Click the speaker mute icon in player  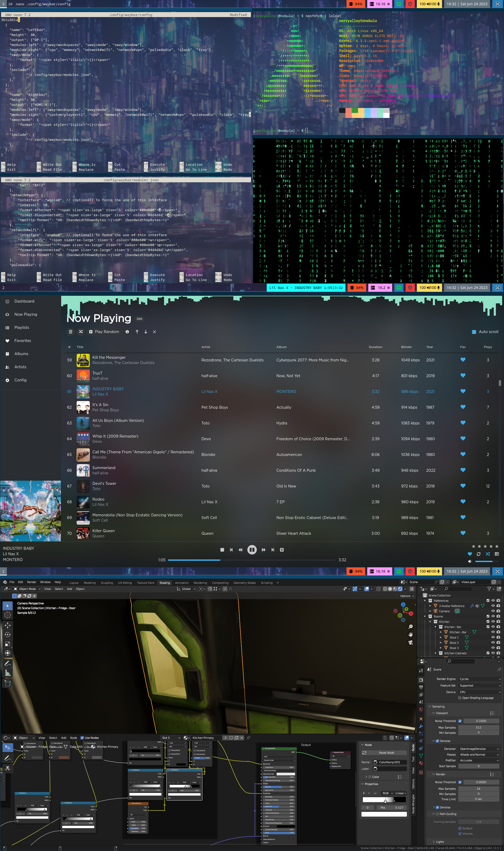pyautogui.click(x=470, y=561)
